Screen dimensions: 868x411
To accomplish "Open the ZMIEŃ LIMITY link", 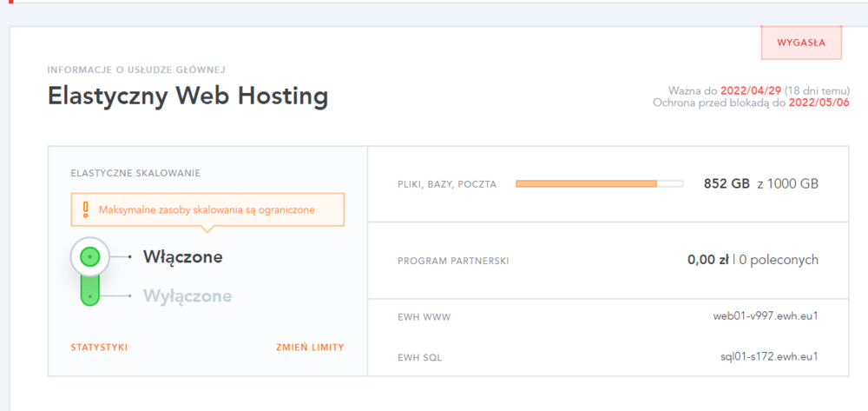I will (309, 348).
